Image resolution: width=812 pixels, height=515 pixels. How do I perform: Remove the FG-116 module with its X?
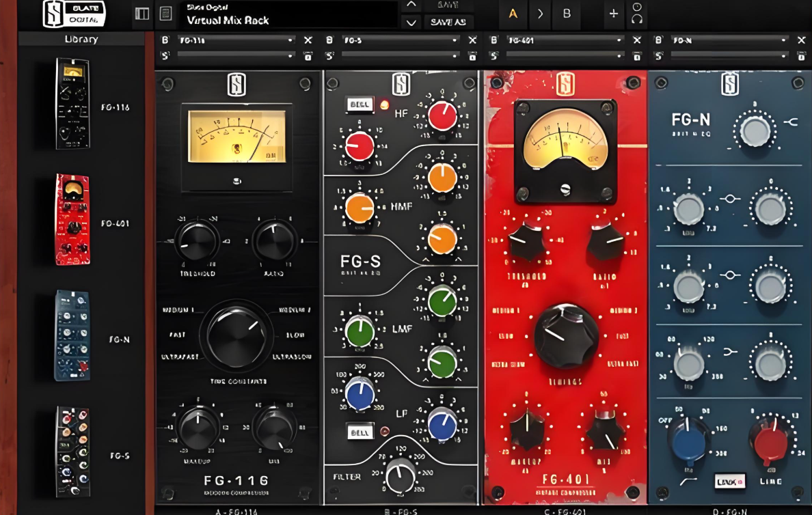coord(308,40)
